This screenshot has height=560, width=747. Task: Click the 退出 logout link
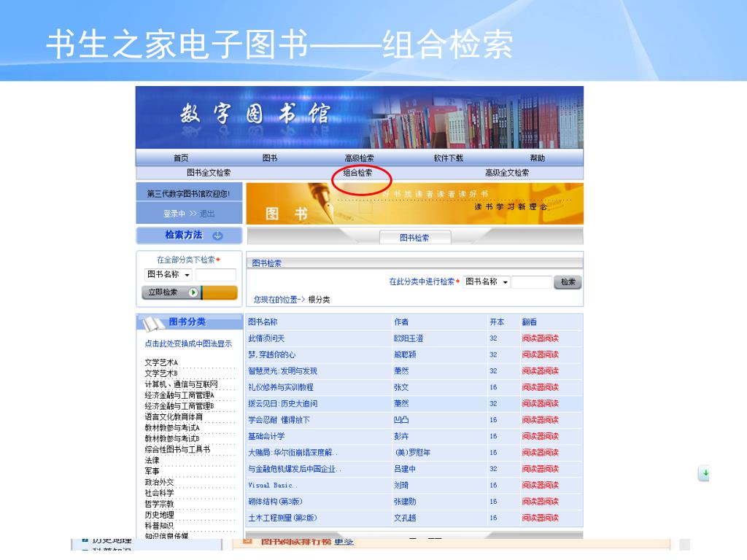(206, 214)
